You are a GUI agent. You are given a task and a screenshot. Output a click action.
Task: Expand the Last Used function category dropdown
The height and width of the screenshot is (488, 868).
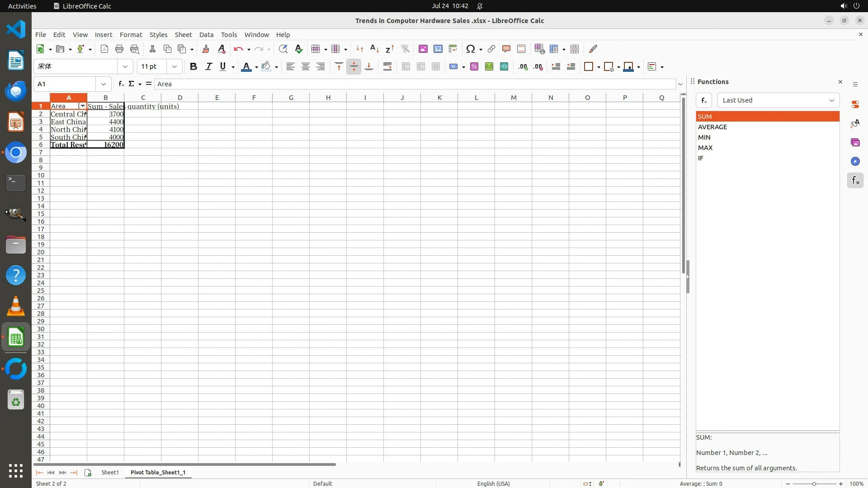(831, 100)
